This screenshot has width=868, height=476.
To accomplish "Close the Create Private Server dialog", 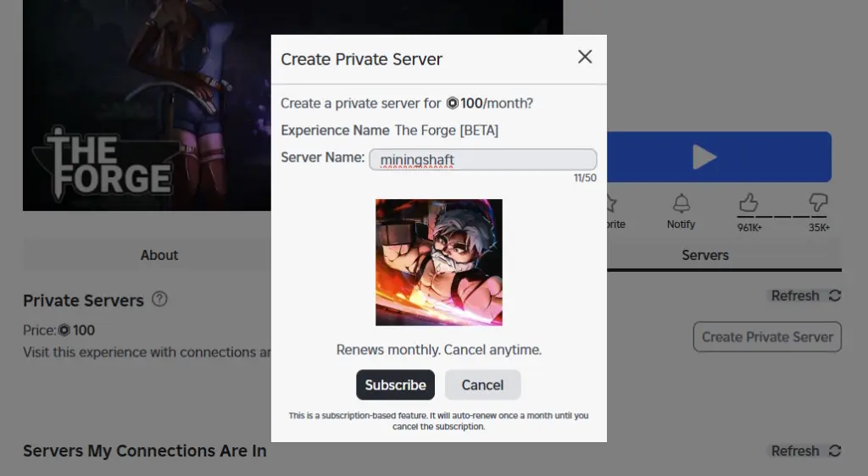I will point(585,57).
